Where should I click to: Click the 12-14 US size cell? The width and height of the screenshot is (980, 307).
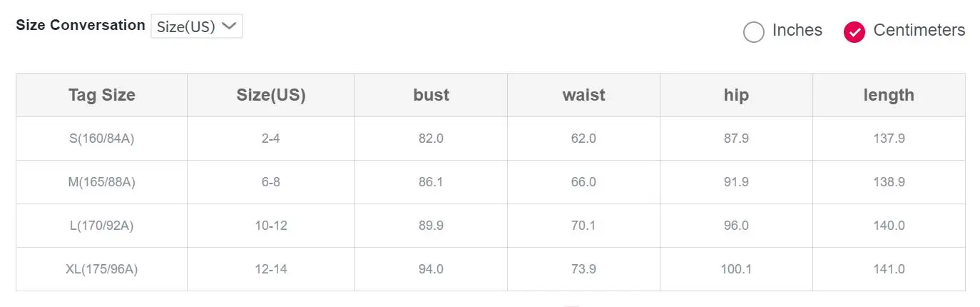271,269
